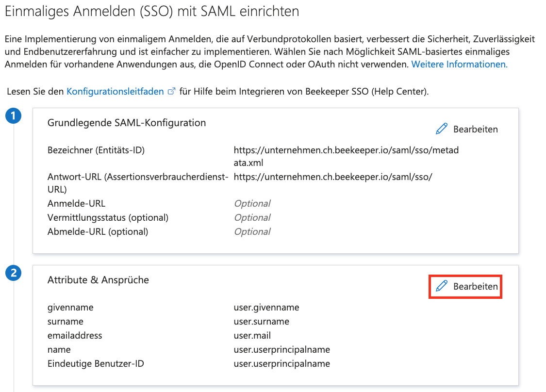Click the Antwort-URL saml/sso value
This screenshot has width=546, height=392.
tap(333, 177)
